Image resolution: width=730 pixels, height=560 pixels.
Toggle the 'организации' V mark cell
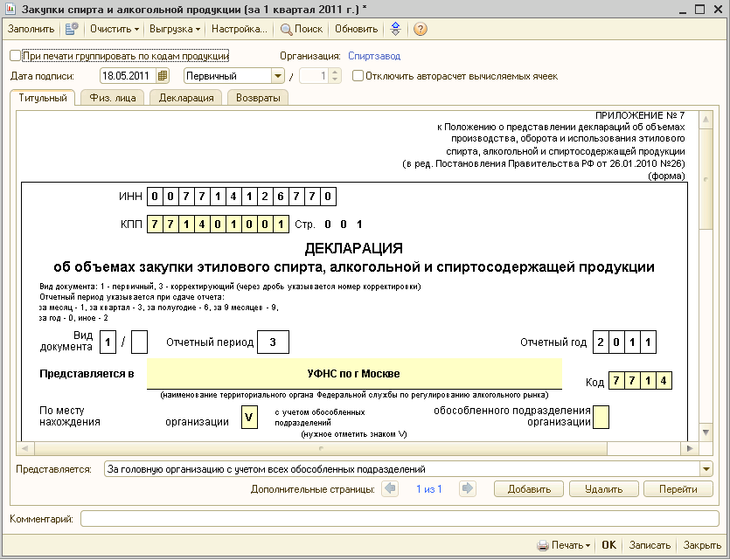[x=249, y=417]
